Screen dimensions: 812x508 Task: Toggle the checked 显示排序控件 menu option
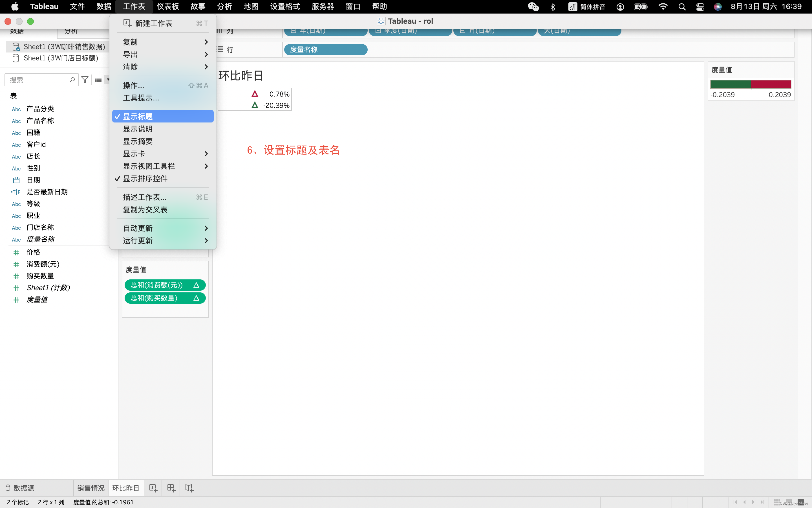163,178
